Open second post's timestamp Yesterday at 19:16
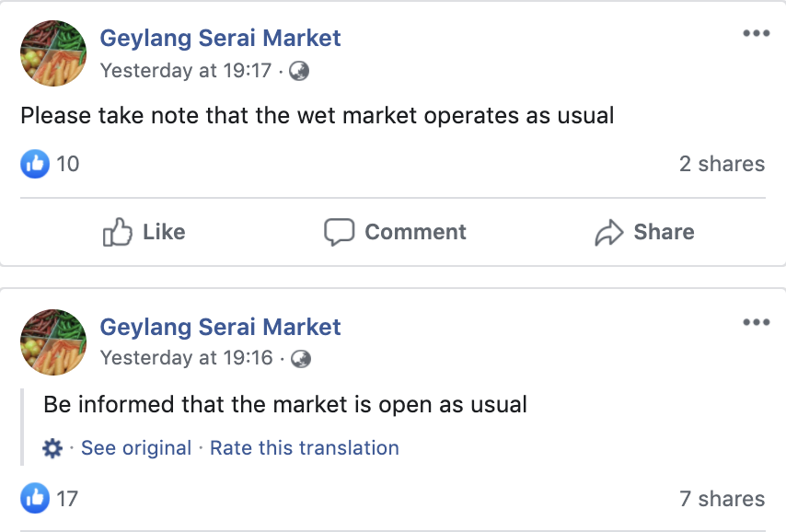 (x=186, y=357)
